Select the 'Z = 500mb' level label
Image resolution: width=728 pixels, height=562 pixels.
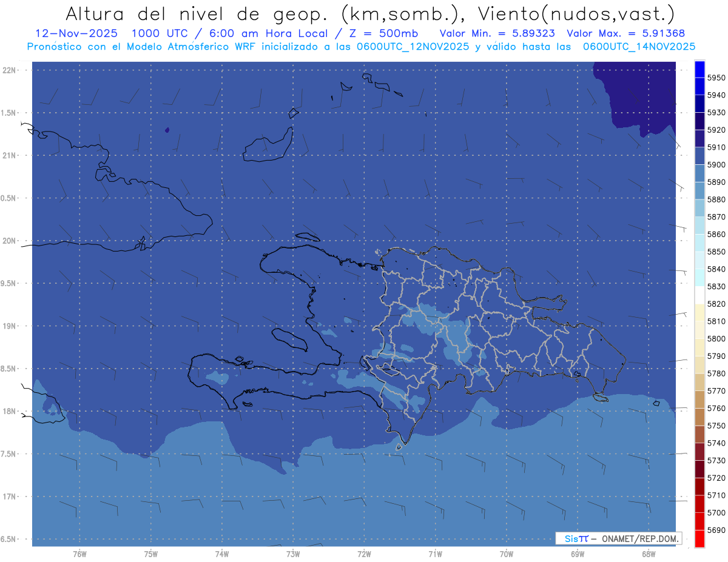tap(382, 33)
